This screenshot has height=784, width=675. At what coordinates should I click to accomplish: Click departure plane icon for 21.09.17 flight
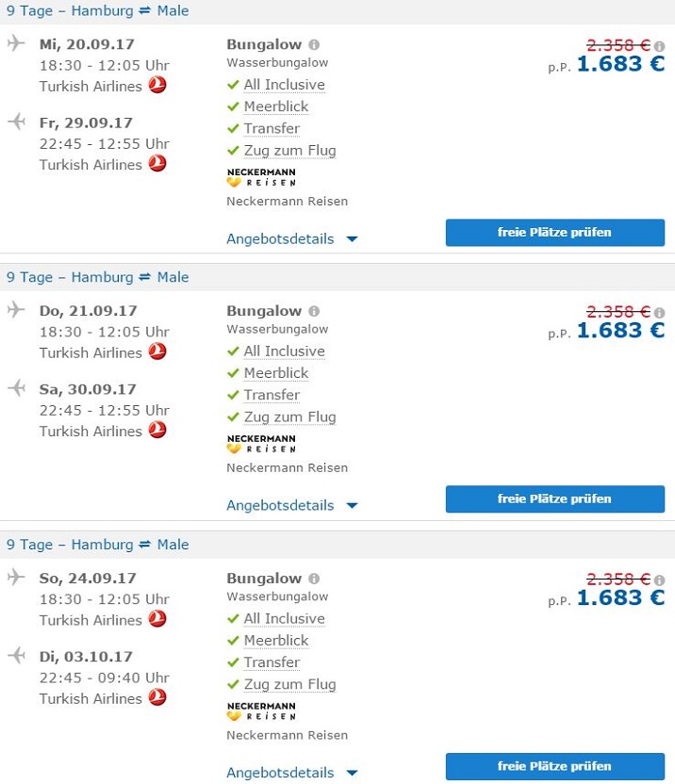(x=16, y=310)
